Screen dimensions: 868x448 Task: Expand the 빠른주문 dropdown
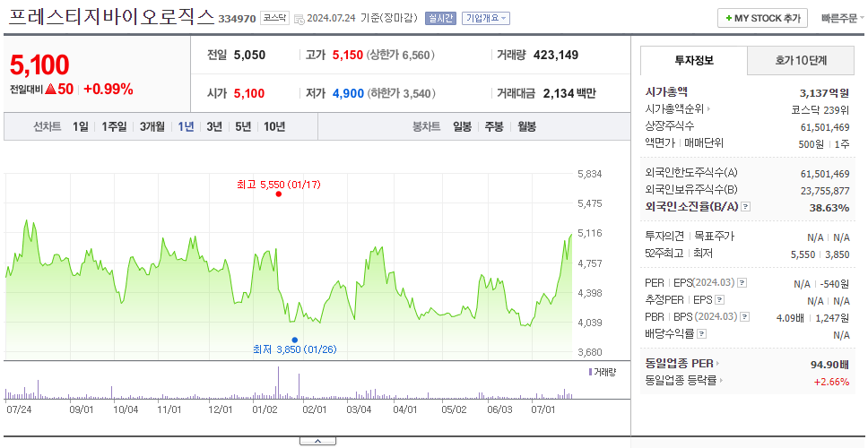843,18
